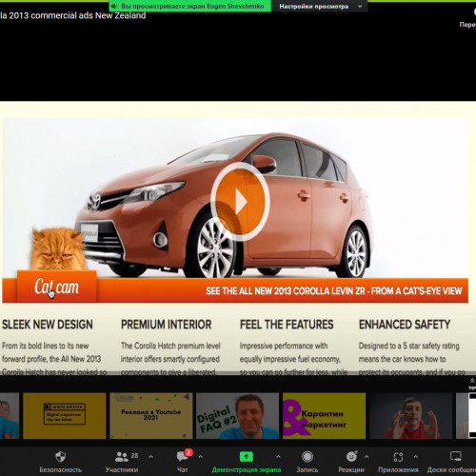Click 'Impressive performance with' text

click(284, 346)
